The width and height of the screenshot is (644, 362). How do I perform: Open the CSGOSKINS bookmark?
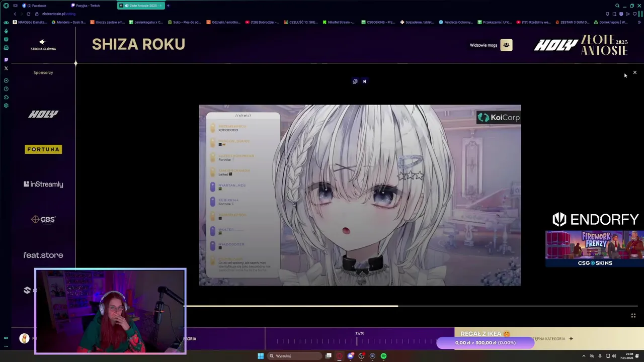378,22
